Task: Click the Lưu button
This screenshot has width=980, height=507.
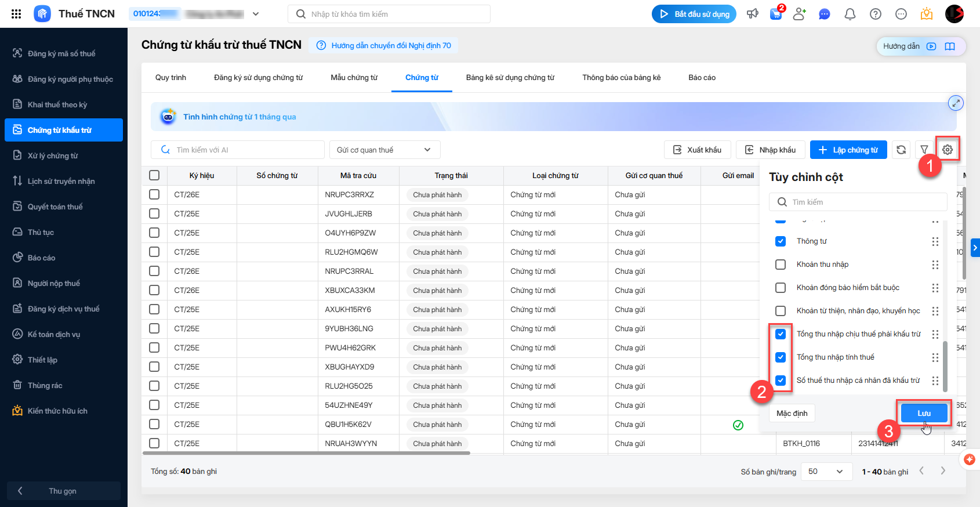Action: 924,413
